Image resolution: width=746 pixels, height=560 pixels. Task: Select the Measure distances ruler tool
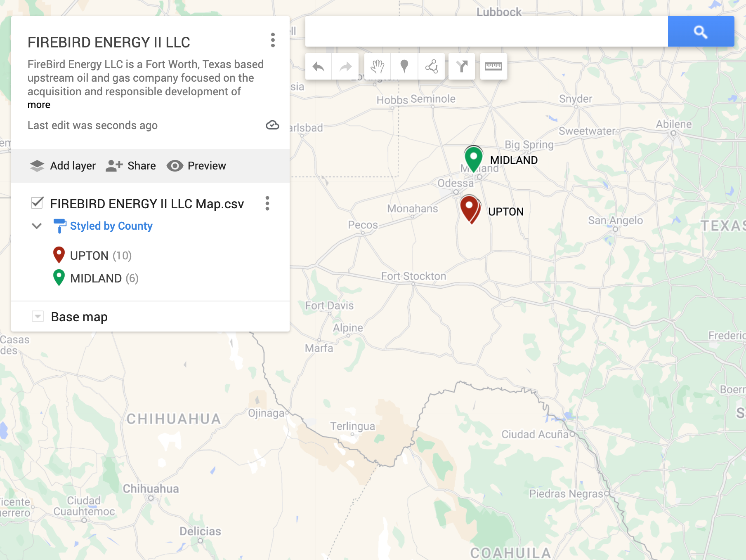tap(493, 66)
